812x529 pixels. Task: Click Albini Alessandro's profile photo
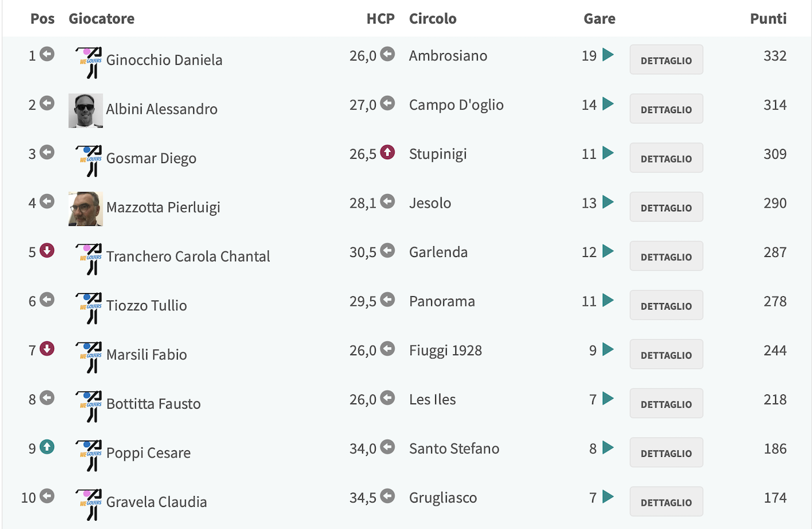tap(86, 111)
